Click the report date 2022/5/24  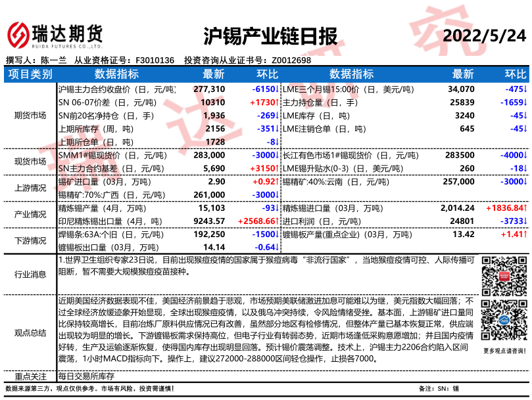(x=485, y=36)
